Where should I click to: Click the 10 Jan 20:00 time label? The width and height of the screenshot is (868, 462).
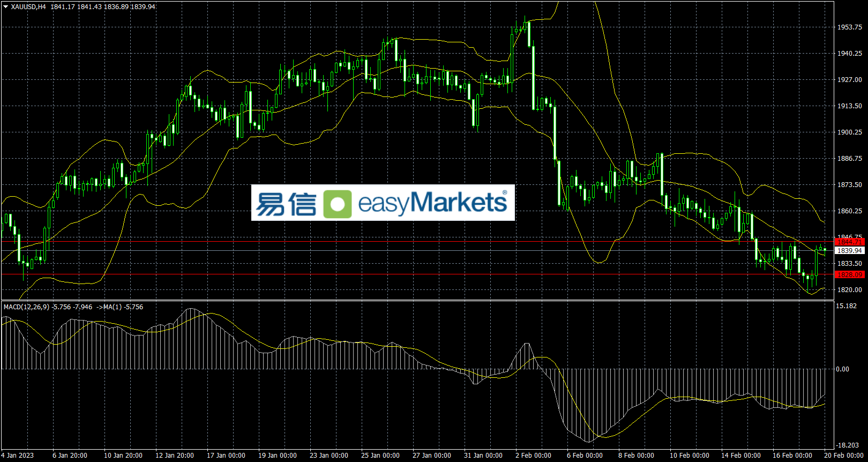pos(123,456)
